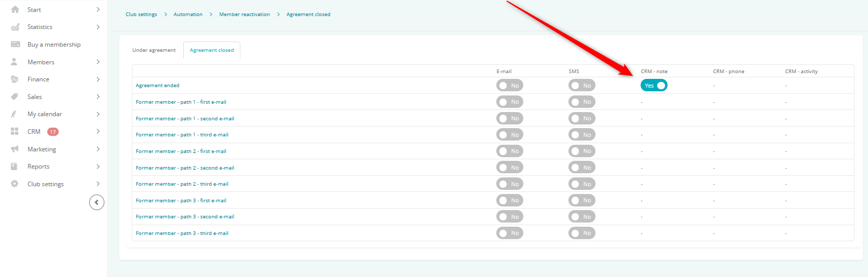Go to Automation breadcrumb
The image size is (868, 277).
click(x=188, y=15)
